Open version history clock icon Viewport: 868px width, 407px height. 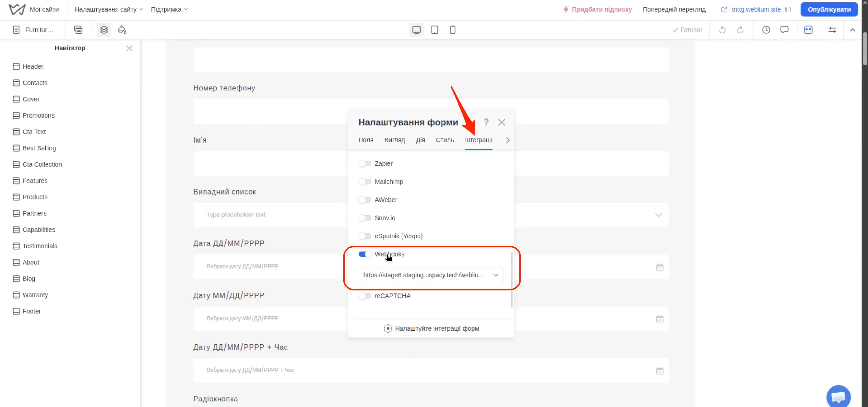point(766,30)
